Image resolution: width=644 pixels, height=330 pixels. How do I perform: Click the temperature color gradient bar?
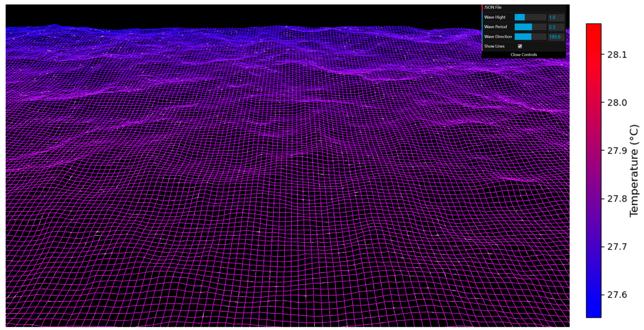594,171
